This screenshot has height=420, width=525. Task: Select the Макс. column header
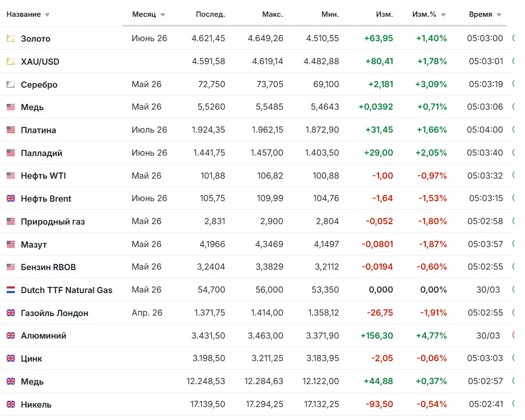tap(273, 14)
